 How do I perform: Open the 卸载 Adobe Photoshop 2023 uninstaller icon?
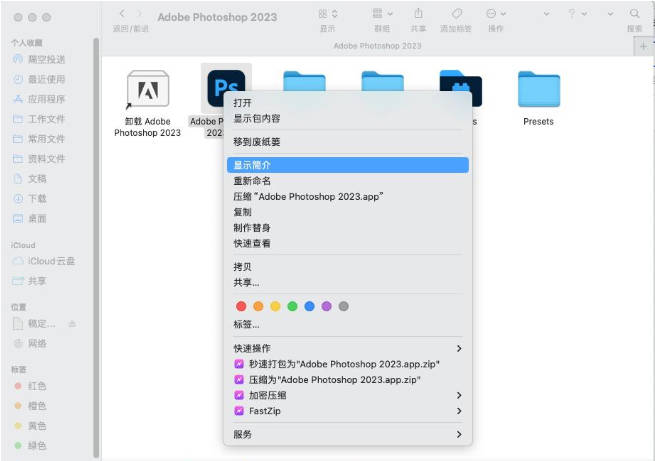click(x=148, y=89)
